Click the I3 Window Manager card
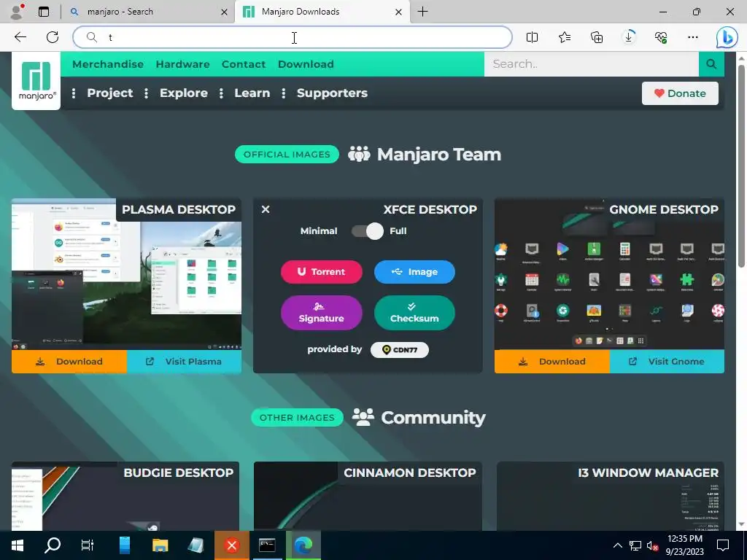The image size is (747, 560). [x=611, y=496]
